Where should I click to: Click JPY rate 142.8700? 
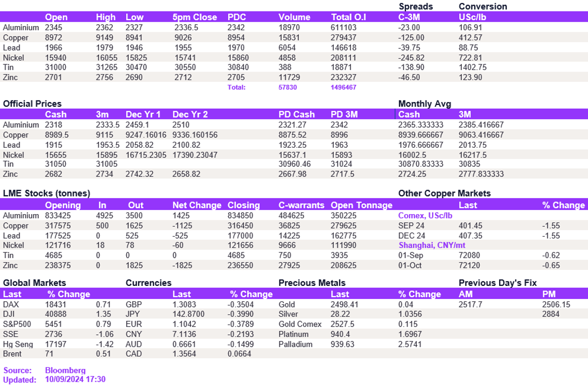coord(188,314)
